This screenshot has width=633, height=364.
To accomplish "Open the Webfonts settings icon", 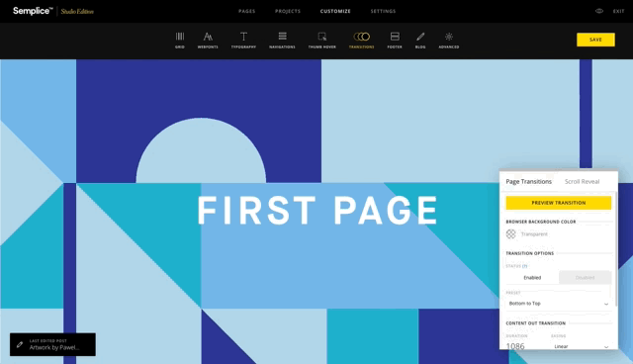I will [208, 37].
